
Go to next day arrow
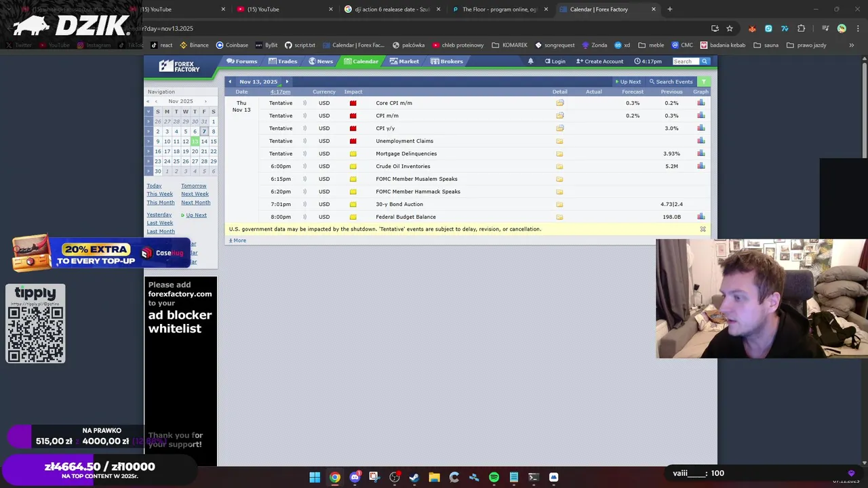coord(287,81)
